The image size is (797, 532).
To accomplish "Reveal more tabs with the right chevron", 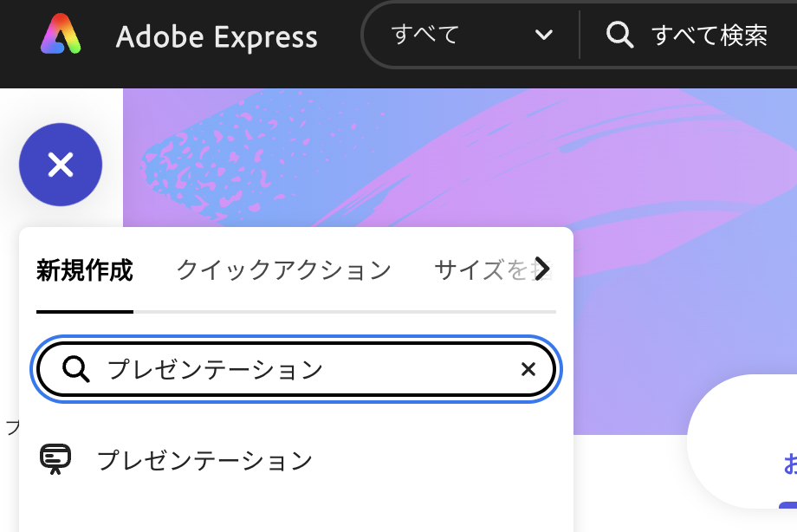I will tap(543, 269).
